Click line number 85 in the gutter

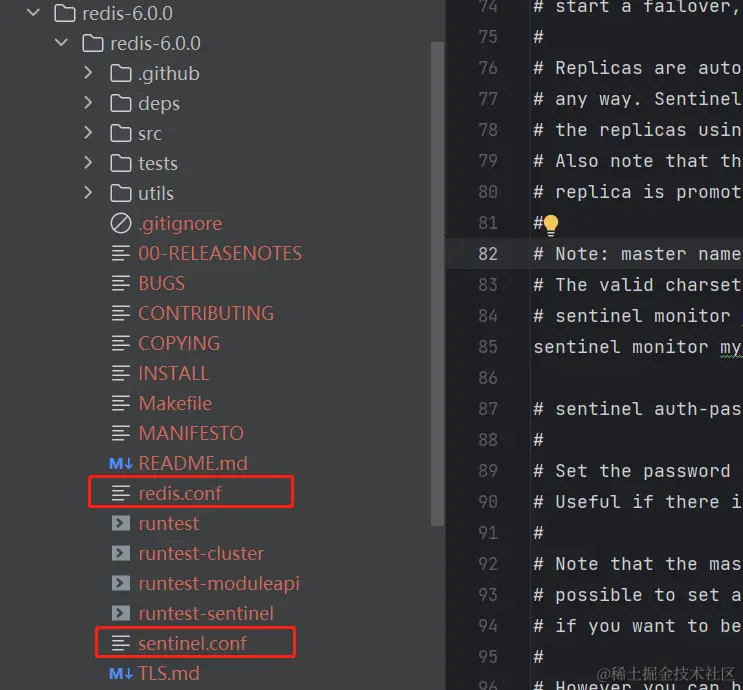pyautogui.click(x=488, y=347)
